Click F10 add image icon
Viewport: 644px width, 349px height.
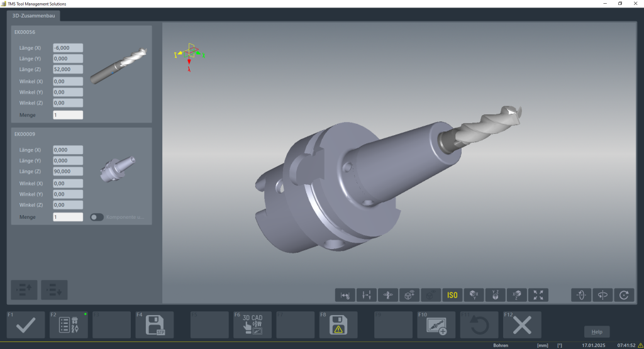[436, 325]
